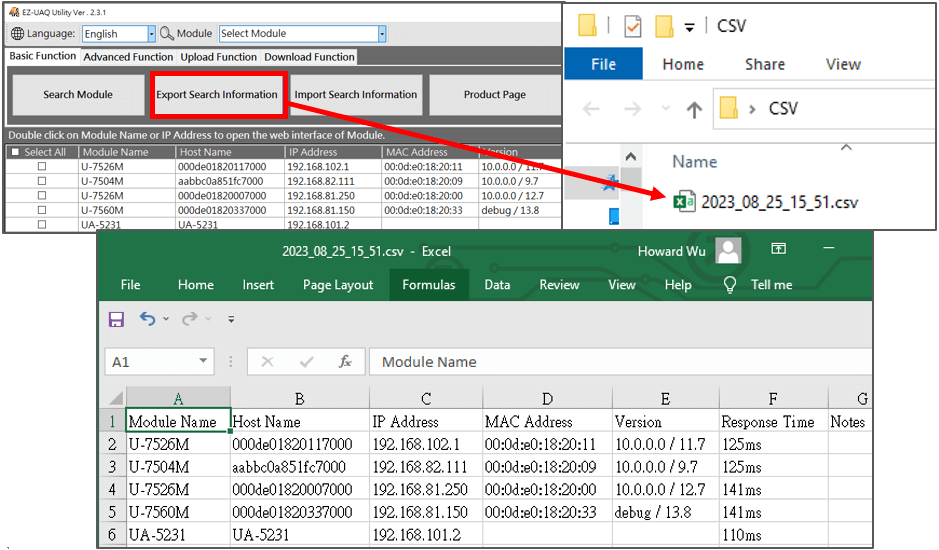Switch to Advanced Function tab
The image size is (939, 550).
coord(128,57)
